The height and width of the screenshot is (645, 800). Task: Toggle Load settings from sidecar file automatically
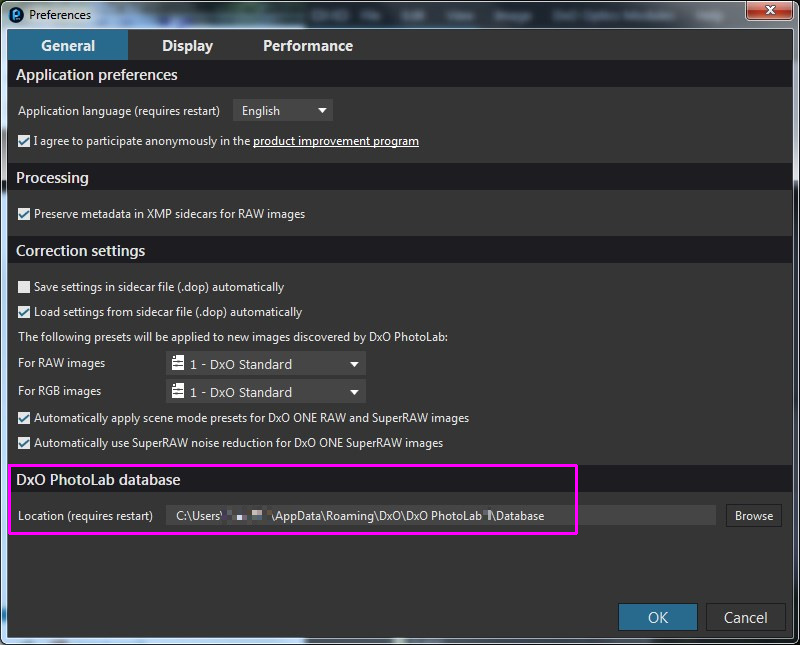pyautogui.click(x=24, y=312)
